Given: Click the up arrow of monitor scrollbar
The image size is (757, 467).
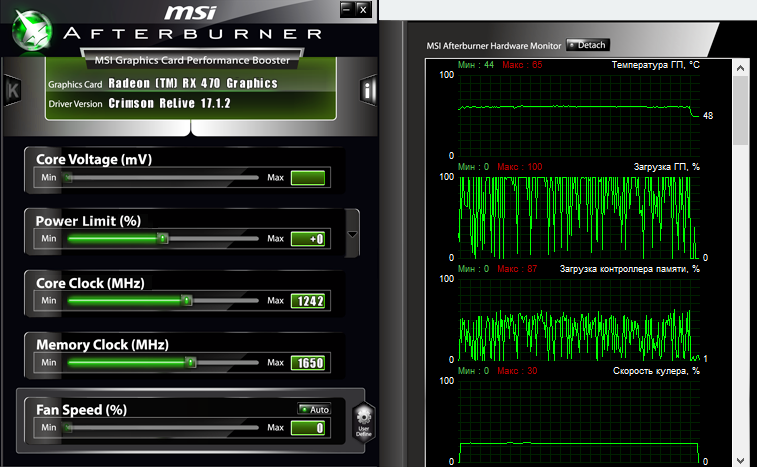Looking at the screenshot, I should [740, 69].
